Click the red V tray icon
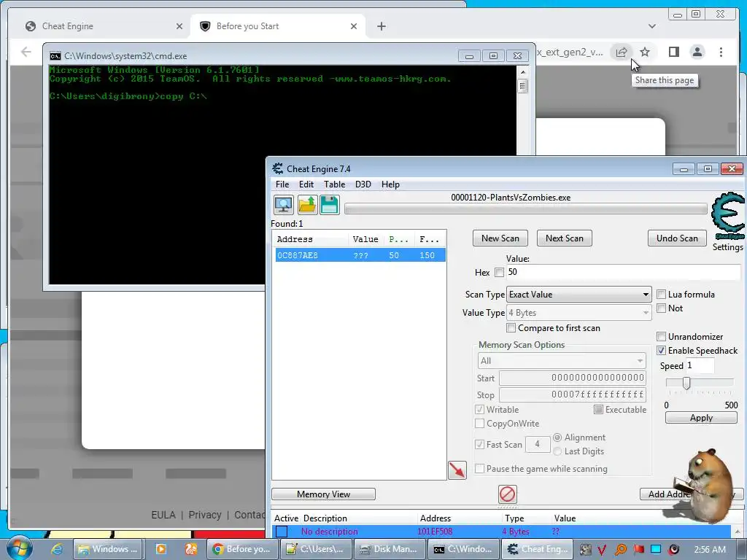This screenshot has height=560, width=747. [602, 550]
